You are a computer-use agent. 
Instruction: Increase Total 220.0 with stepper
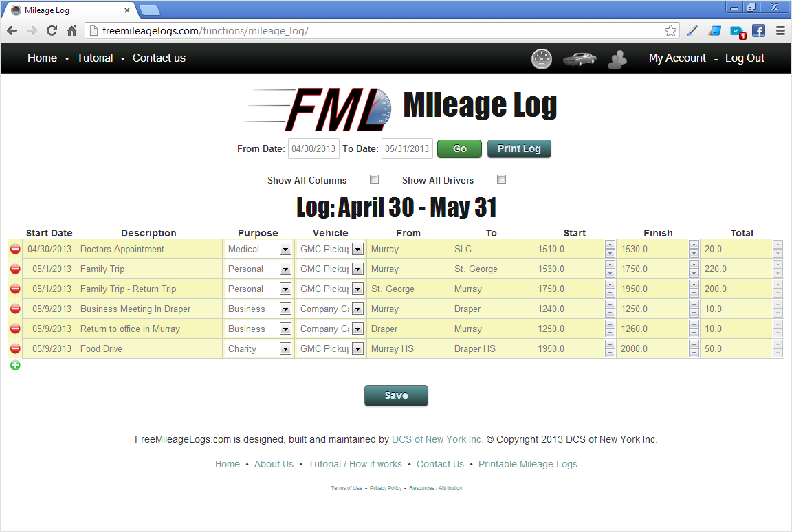pos(778,265)
